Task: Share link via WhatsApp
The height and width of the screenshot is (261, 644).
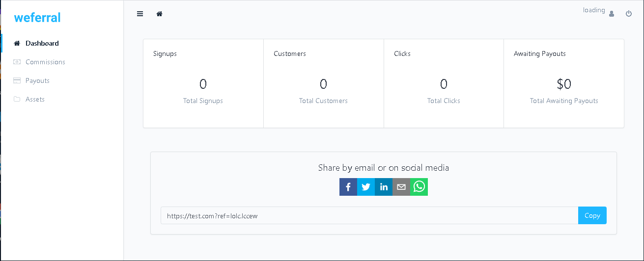Action: pyautogui.click(x=419, y=187)
